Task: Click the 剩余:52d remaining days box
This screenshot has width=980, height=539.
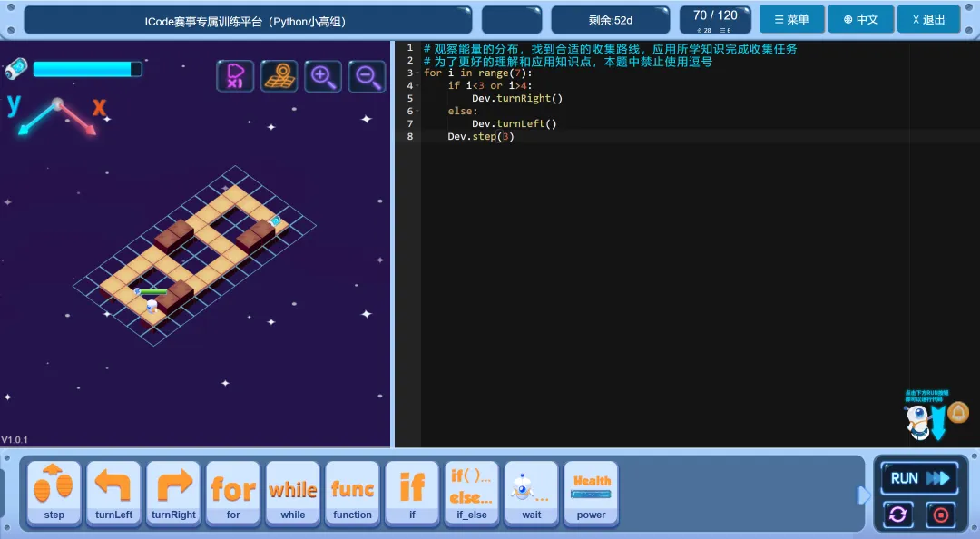Action: [610, 20]
